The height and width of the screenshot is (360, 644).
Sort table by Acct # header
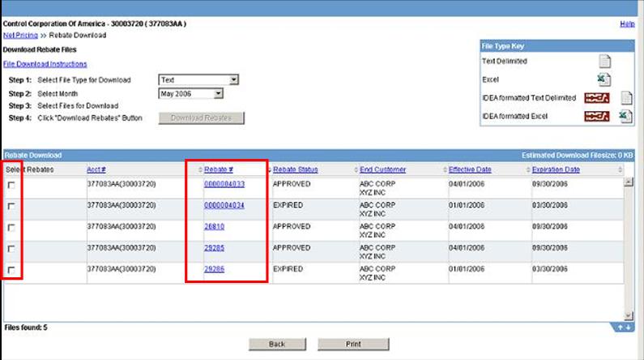point(96,169)
